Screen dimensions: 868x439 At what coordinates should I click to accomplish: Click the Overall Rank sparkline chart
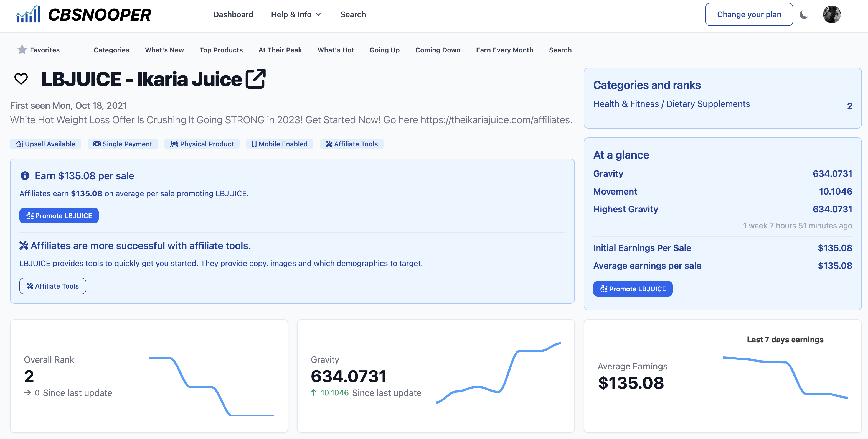click(211, 387)
